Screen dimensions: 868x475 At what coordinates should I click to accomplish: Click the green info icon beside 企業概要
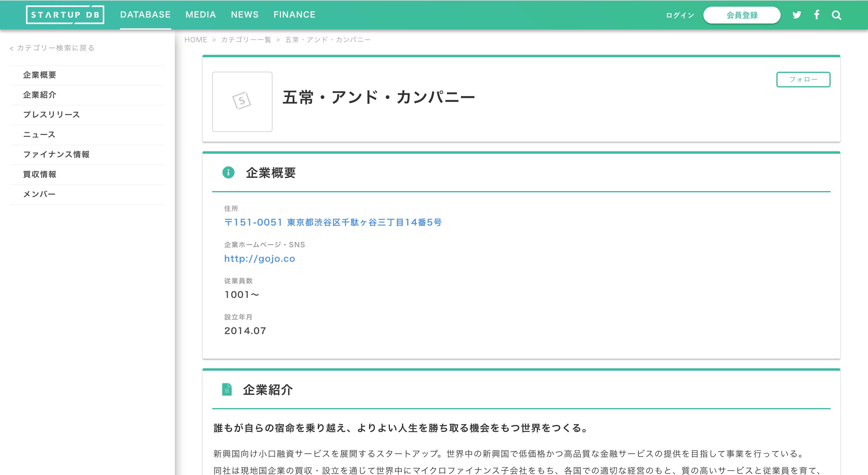228,172
